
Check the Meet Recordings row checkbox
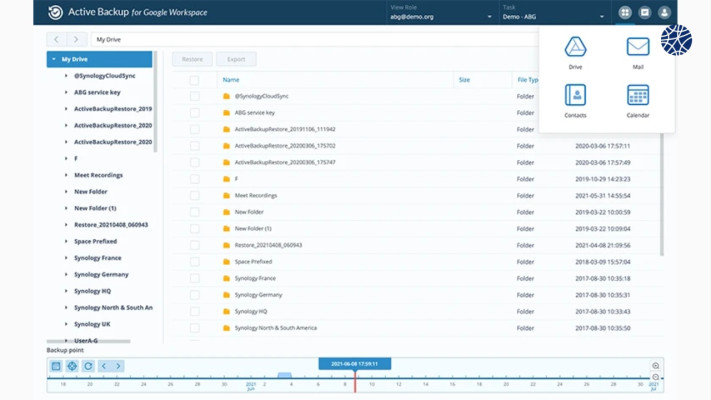pos(195,195)
